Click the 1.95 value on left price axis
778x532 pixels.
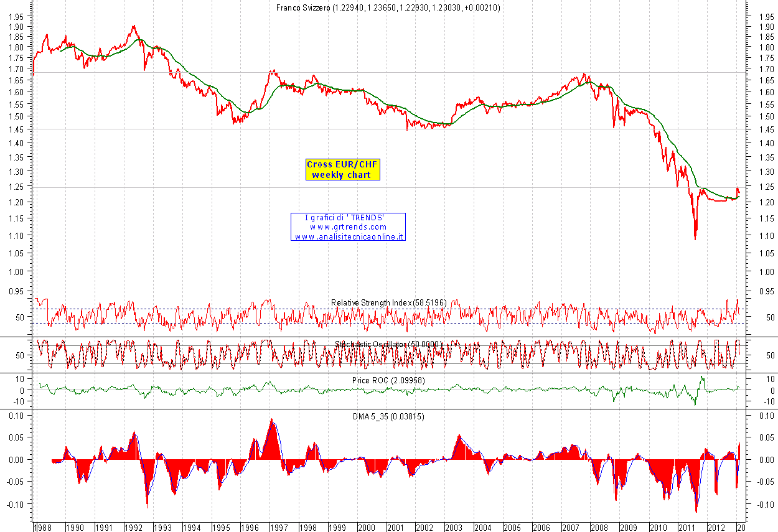point(16,16)
